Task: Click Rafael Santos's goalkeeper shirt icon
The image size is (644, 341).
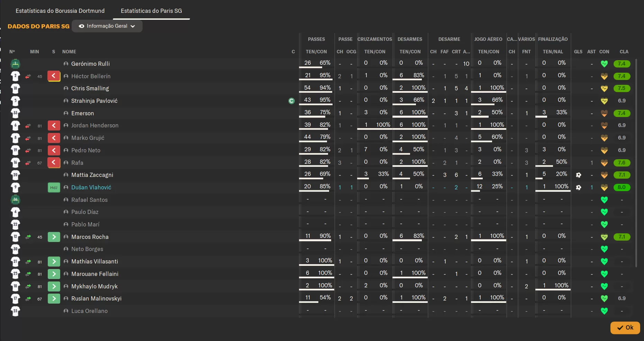Action: click(15, 200)
